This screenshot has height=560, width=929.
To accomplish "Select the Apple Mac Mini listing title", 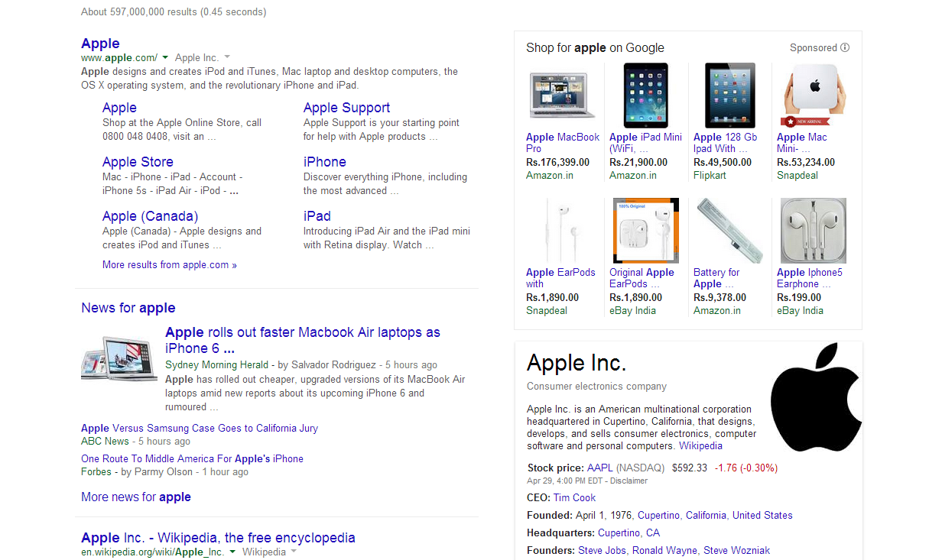I will point(802,143).
